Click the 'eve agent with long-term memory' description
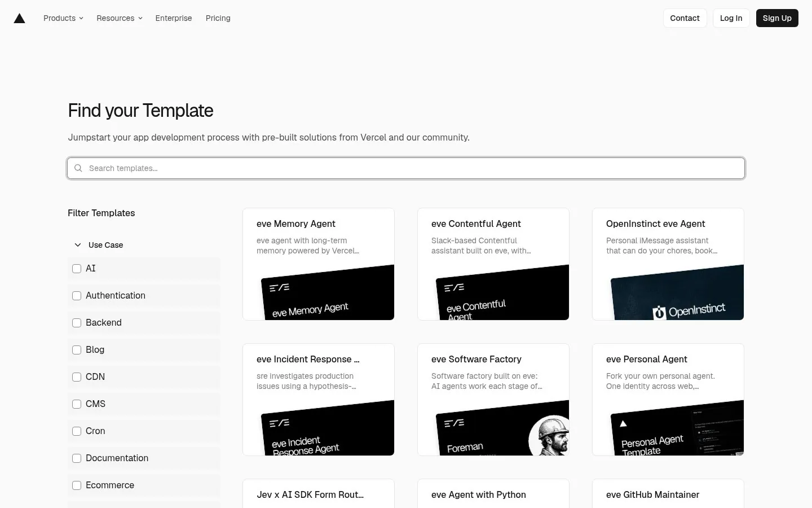The width and height of the screenshot is (812, 508). 308,246
